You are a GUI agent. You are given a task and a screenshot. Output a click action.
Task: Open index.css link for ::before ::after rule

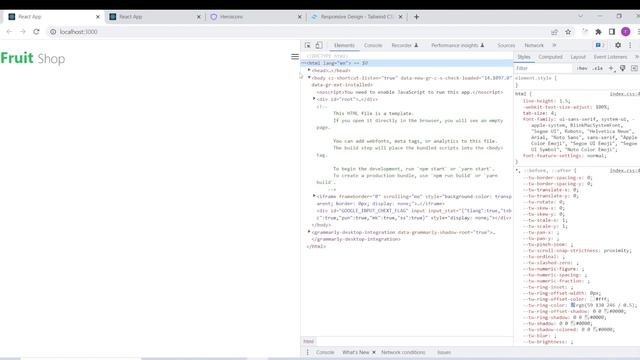[624, 171]
